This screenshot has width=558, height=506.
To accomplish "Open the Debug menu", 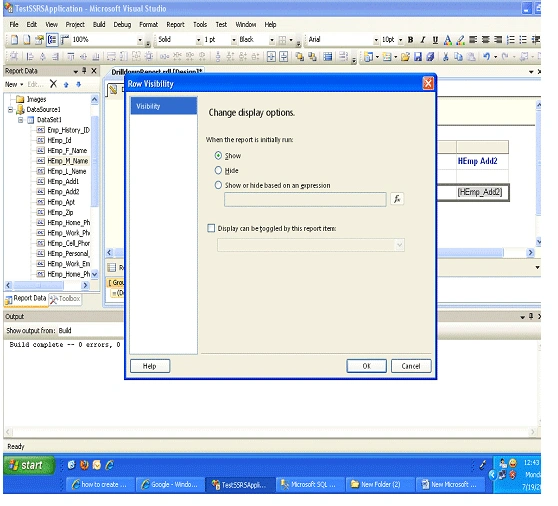I will click(x=122, y=25).
